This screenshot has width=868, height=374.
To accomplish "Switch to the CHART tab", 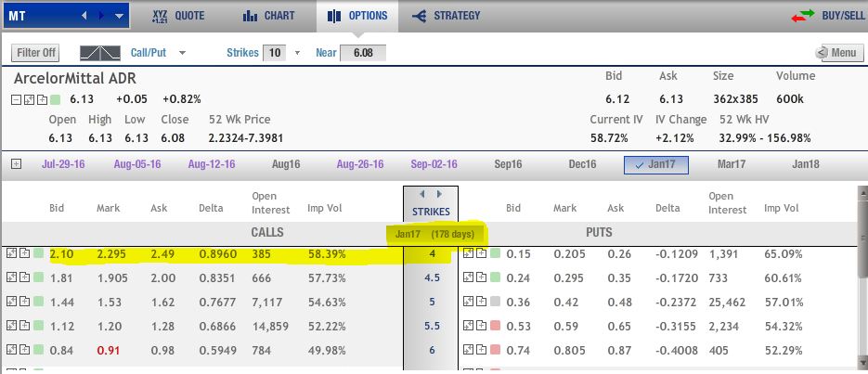I will coord(268,16).
